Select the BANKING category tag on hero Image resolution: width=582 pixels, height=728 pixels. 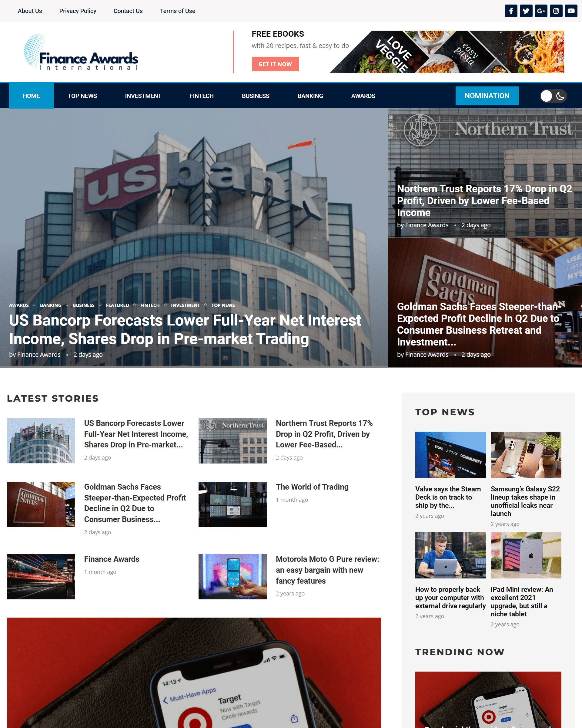pos(51,305)
